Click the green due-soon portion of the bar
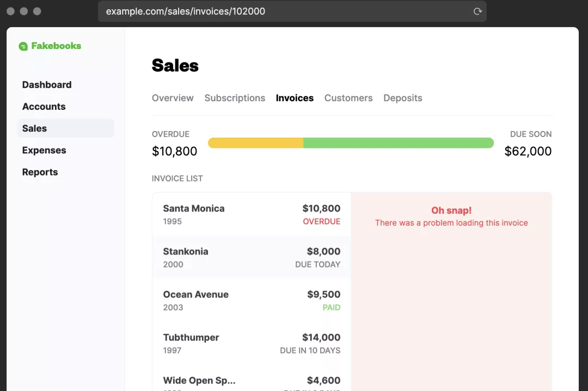 (x=398, y=142)
